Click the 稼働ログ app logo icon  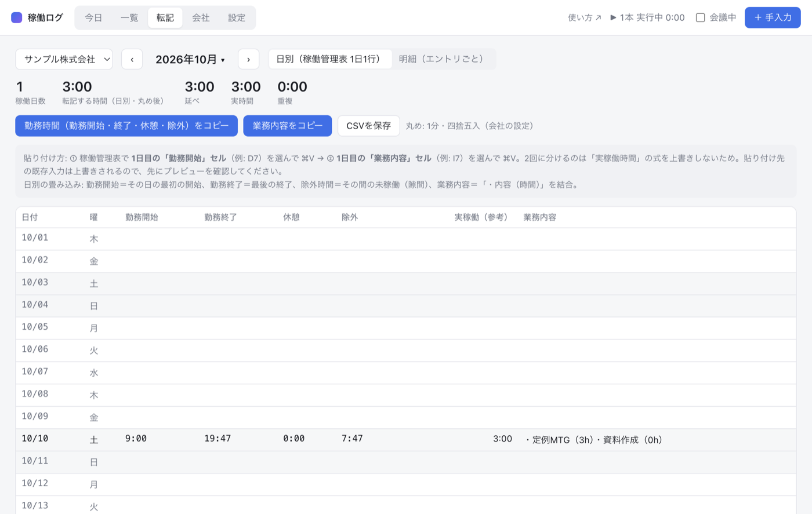coord(16,17)
